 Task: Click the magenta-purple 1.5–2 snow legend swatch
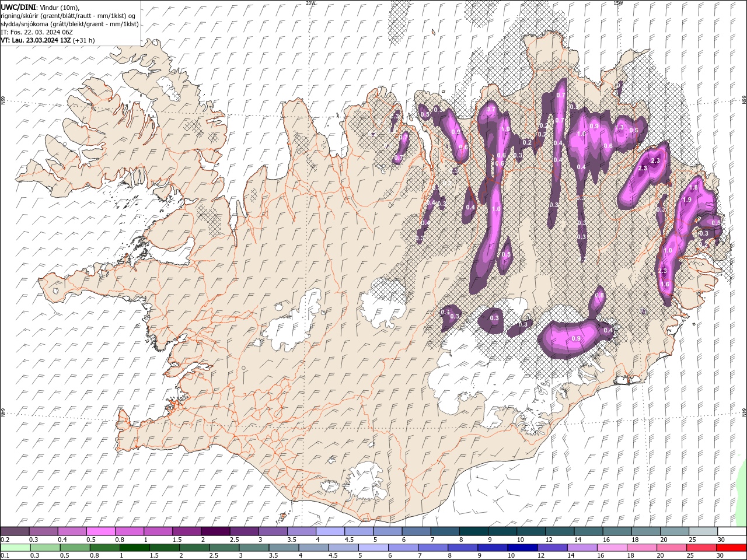(187, 531)
